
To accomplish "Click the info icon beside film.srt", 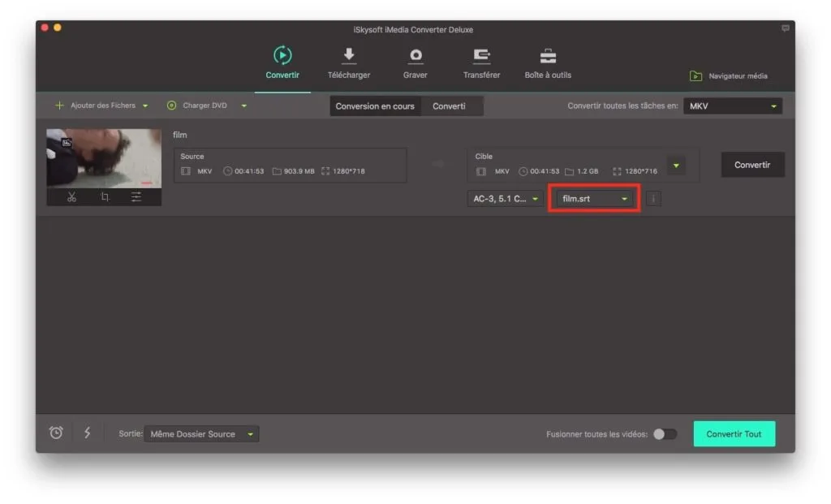I will click(x=653, y=199).
